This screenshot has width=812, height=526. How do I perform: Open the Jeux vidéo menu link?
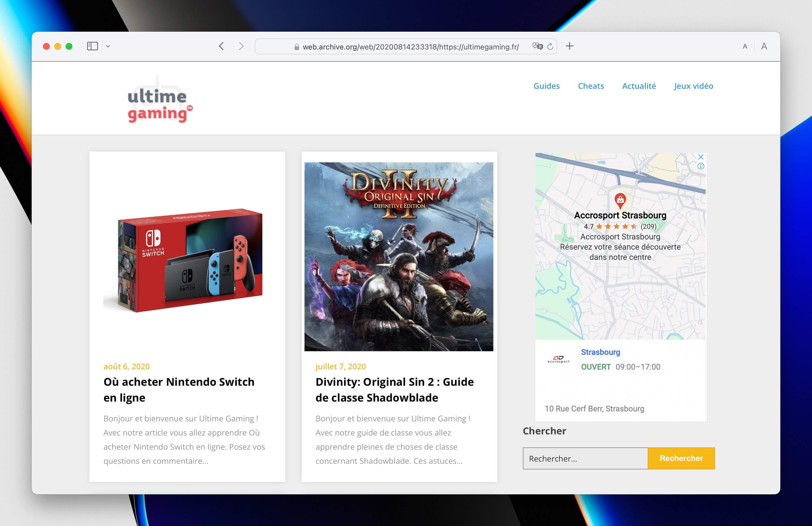693,86
